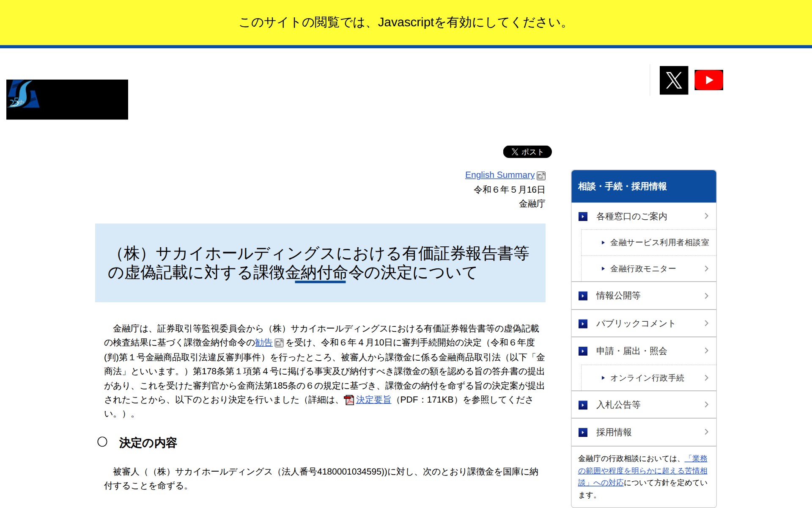The height and width of the screenshot is (508, 812).
Task: Expand chevron on 各種窓口のご案内 row
Action: 706,216
